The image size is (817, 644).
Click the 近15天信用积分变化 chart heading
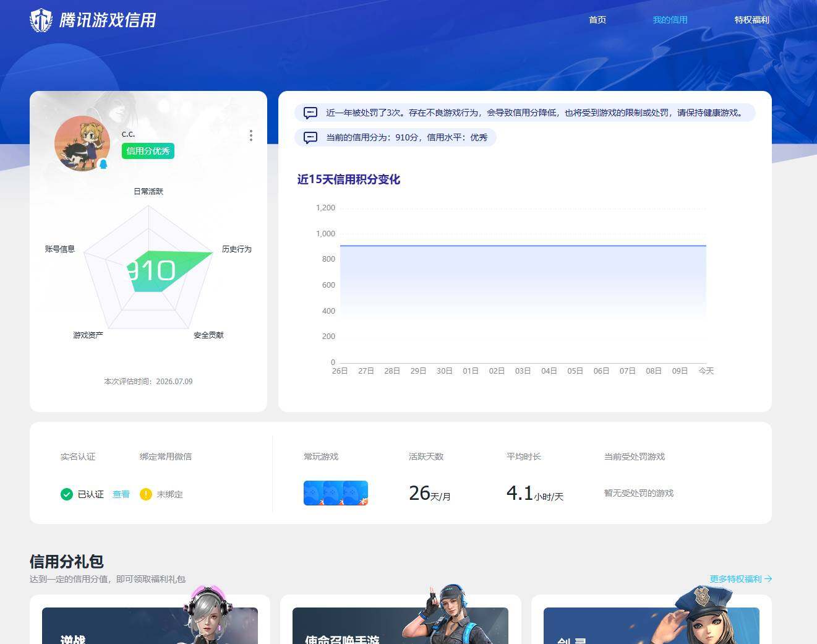tap(349, 179)
